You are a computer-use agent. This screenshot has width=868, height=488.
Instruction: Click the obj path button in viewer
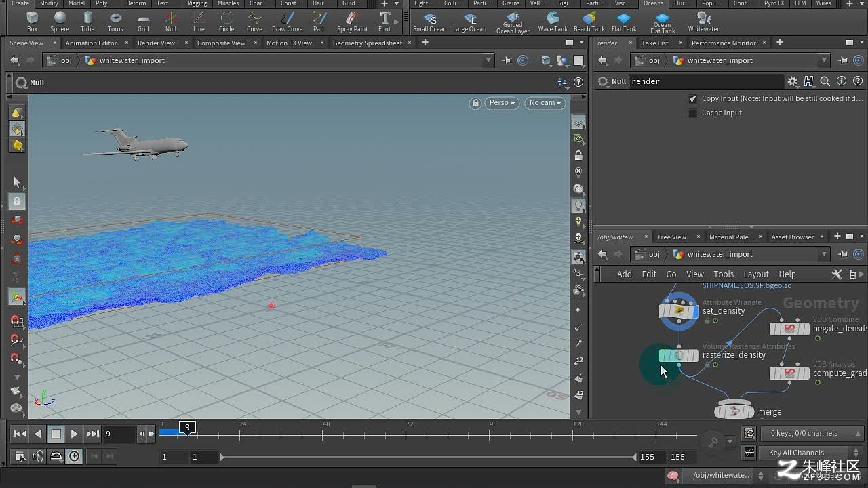[60, 60]
